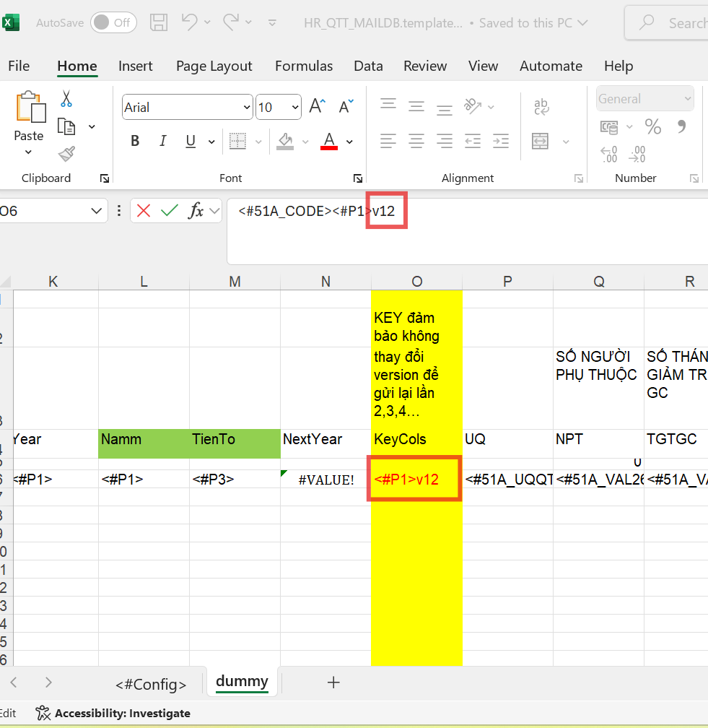Cancel formula entry with red X
This screenshot has width=708, height=728.
144,211
